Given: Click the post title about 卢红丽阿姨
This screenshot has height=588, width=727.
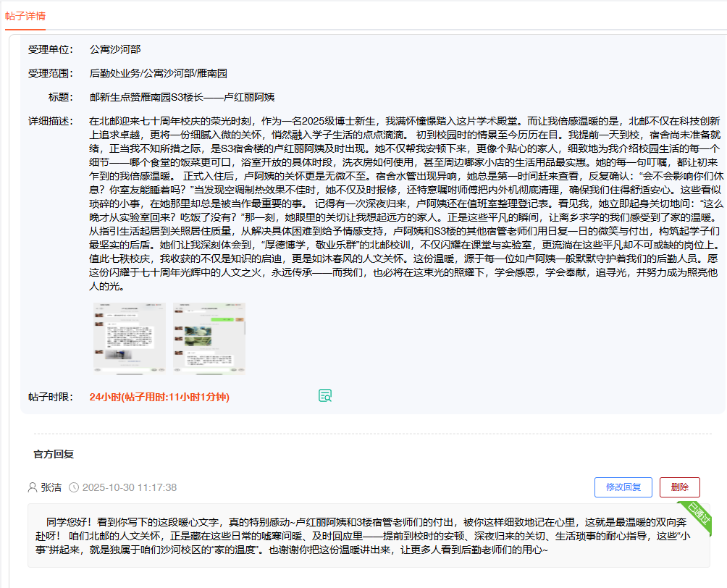Looking at the screenshot, I should 182,97.
